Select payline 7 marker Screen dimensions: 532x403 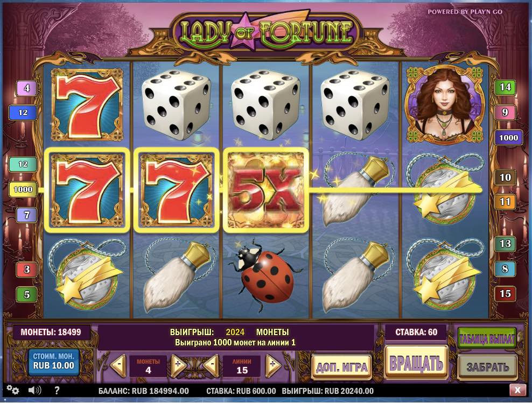pyautogui.click(x=26, y=215)
